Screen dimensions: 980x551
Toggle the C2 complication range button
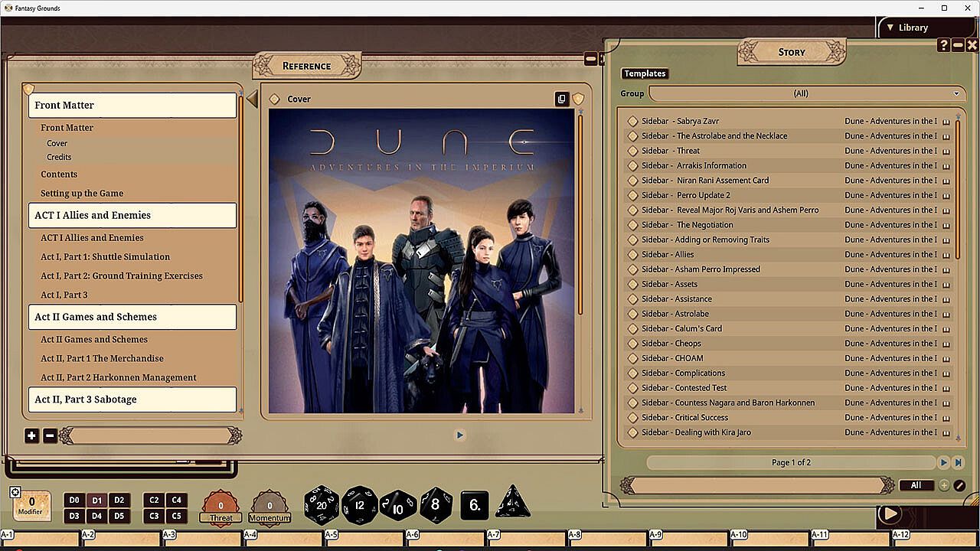(154, 500)
